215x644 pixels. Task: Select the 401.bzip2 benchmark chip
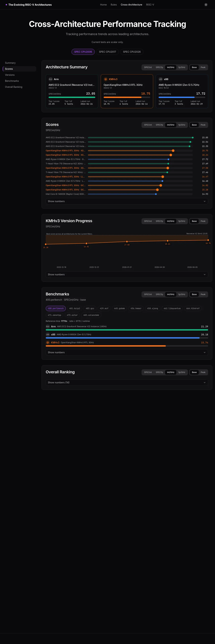(75, 308)
